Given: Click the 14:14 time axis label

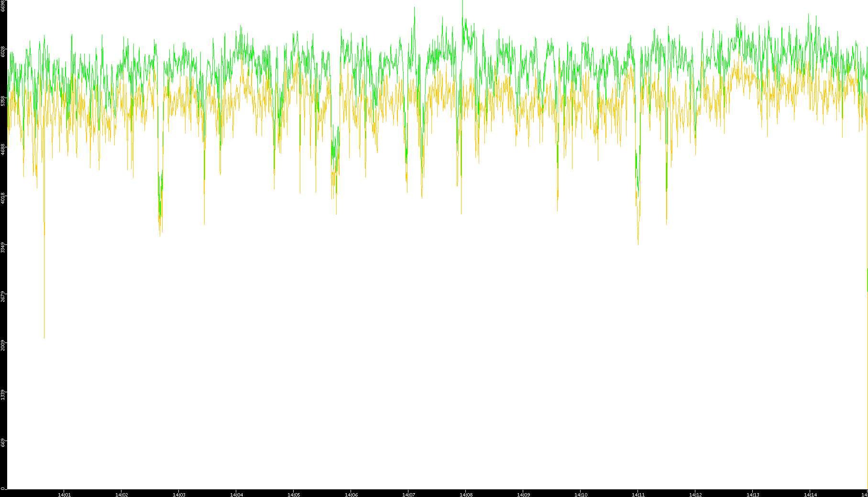Looking at the screenshot, I should tap(810, 495).
